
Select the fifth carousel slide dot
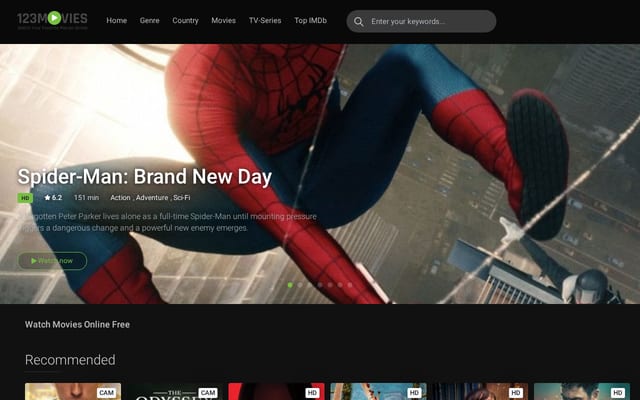(330, 285)
